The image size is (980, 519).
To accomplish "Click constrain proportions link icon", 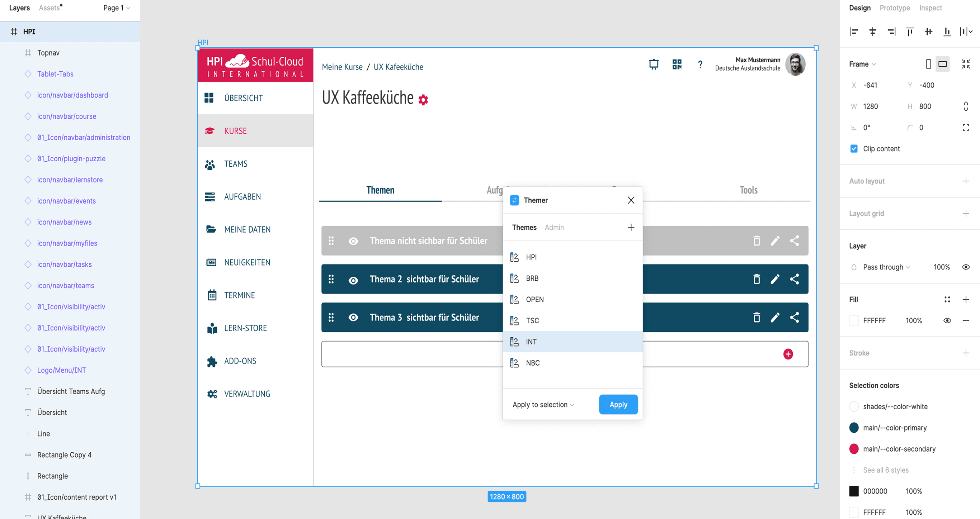I will [x=966, y=106].
